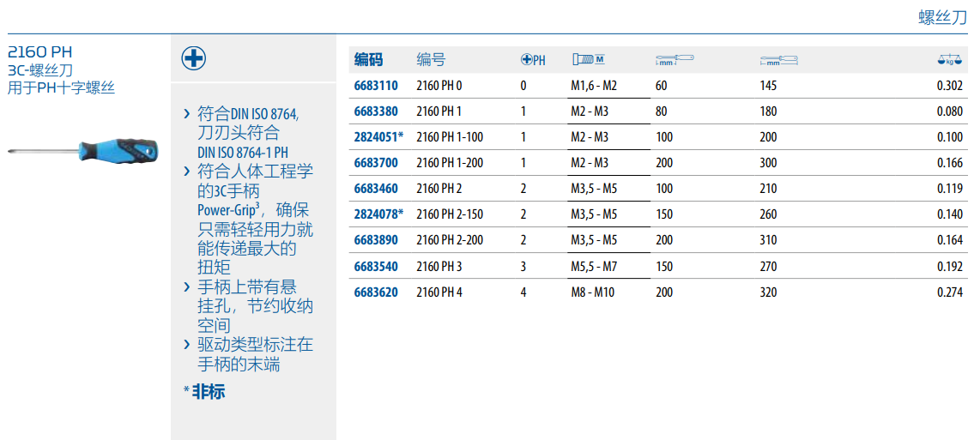Click the weight scale kg icon
Image resolution: width=980 pixels, height=440 pixels.
coord(949,60)
